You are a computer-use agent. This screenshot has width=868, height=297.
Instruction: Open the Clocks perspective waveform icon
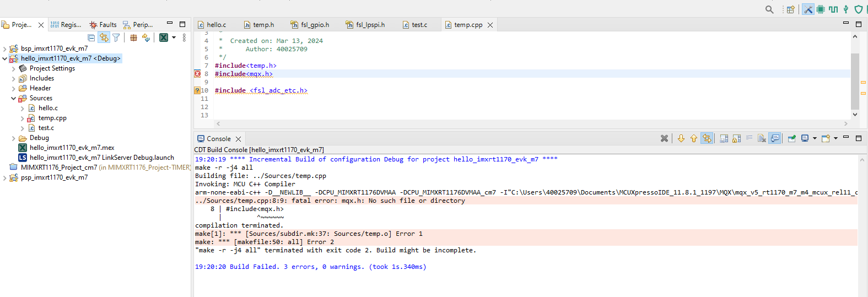833,9
